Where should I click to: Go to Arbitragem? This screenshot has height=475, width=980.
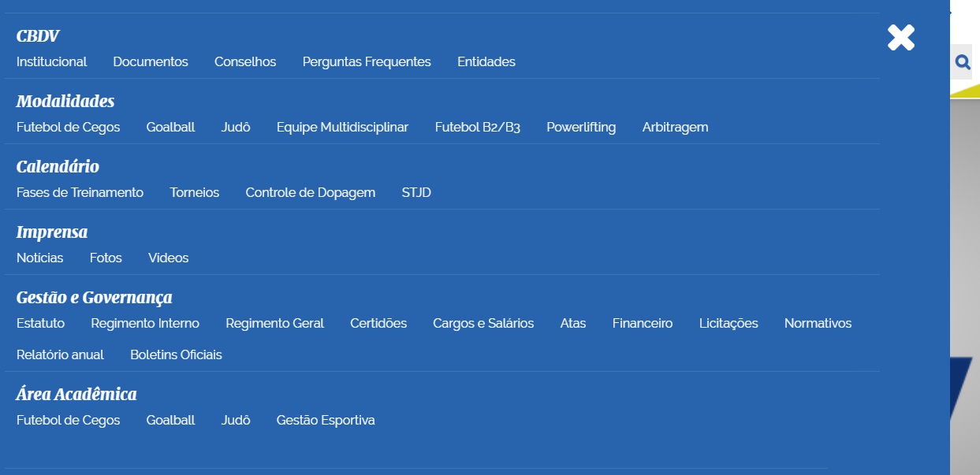click(x=675, y=127)
